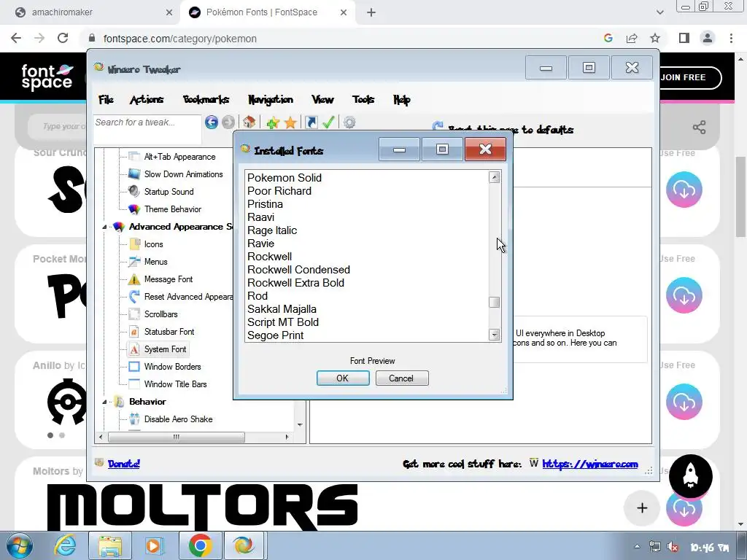Select Pristina font in list

265,204
